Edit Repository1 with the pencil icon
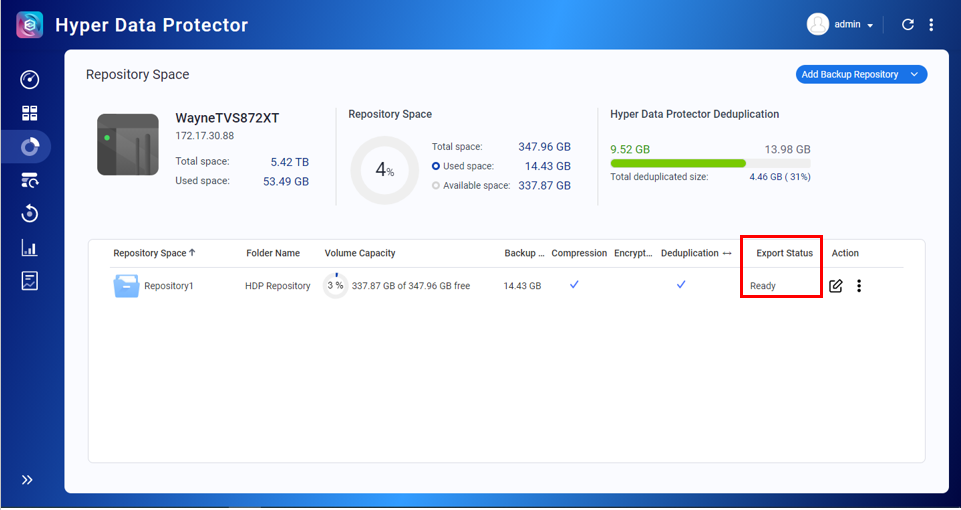The height and width of the screenshot is (510, 961). 835,286
